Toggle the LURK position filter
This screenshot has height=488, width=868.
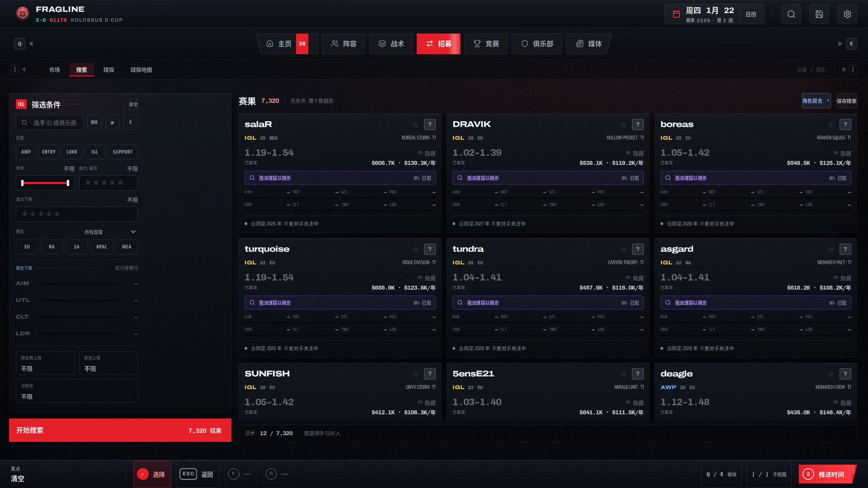click(x=72, y=152)
